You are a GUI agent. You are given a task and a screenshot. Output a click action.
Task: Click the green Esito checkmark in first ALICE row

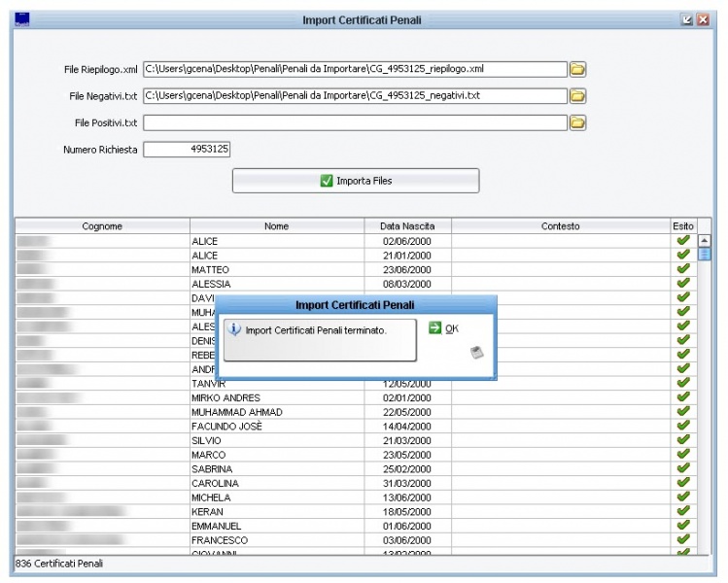(682, 241)
